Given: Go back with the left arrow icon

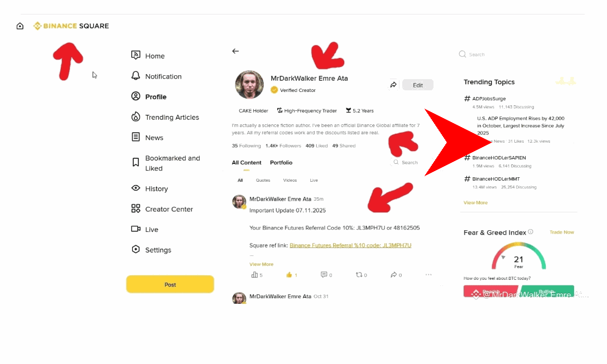Looking at the screenshot, I should click(x=235, y=51).
